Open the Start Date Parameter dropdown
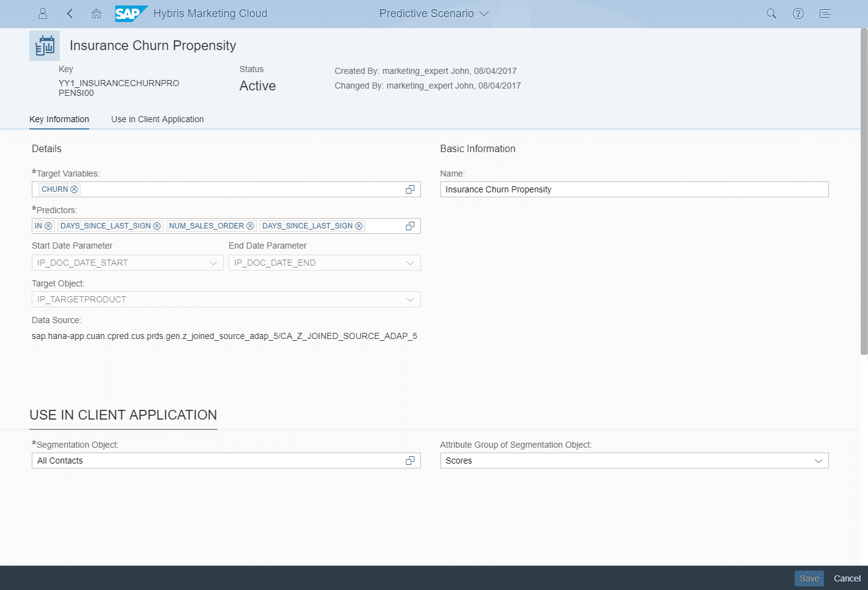This screenshot has height=590, width=868. point(213,263)
